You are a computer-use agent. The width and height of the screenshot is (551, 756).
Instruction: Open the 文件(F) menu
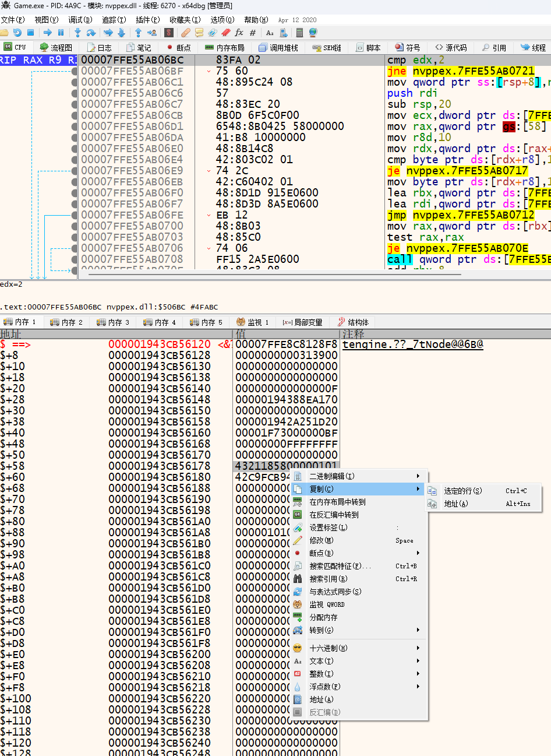(12, 20)
